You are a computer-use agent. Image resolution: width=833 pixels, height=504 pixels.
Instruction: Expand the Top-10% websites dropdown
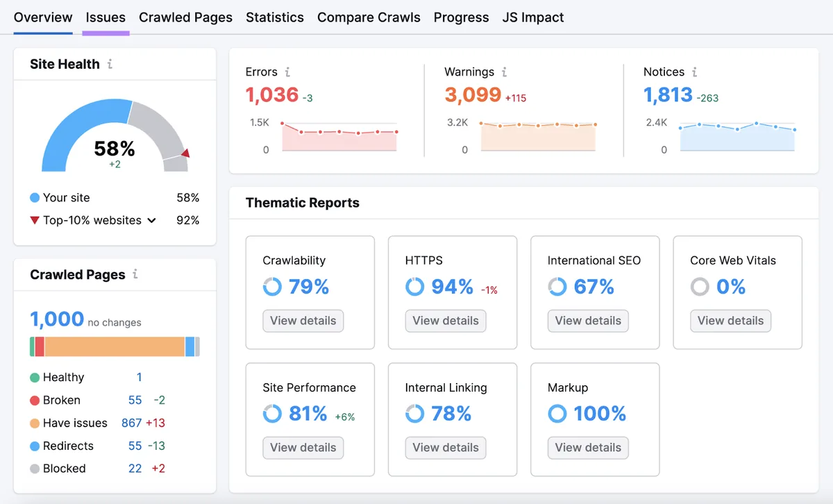[151, 221]
